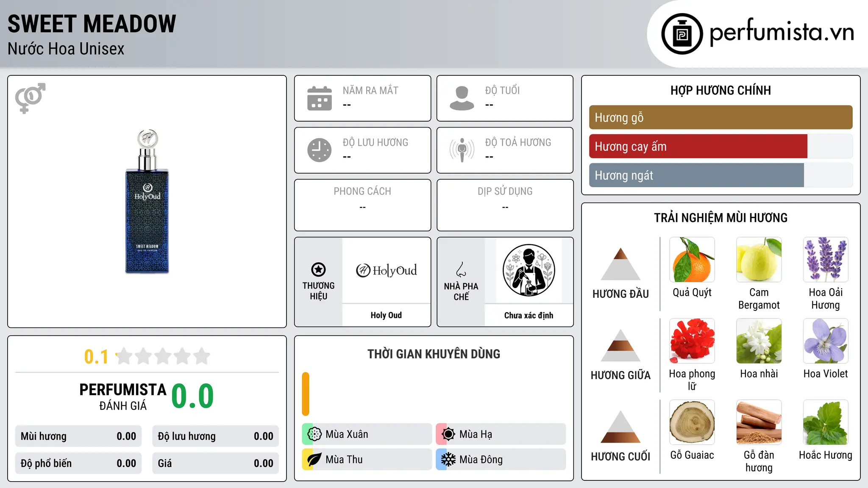Click the perfumer illustration icon

coord(529,270)
